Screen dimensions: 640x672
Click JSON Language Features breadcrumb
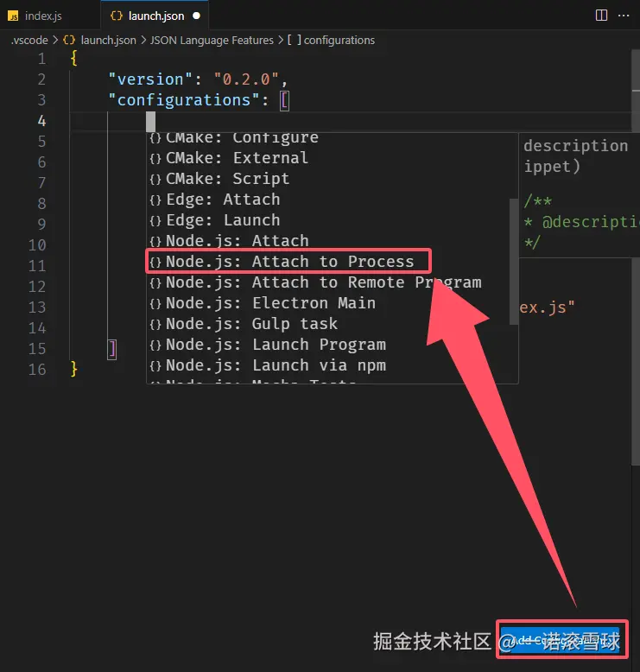212,41
